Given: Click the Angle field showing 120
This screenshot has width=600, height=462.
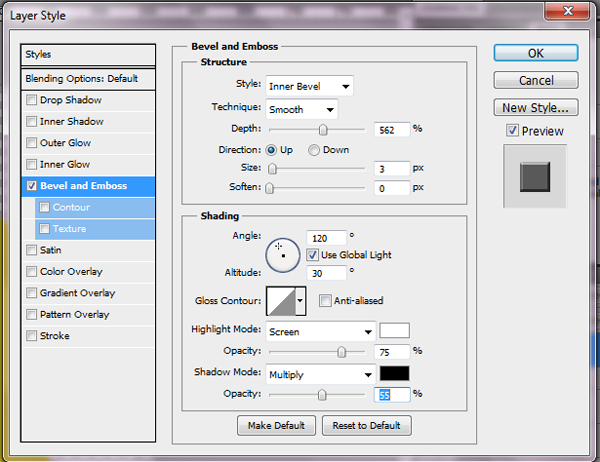Looking at the screenshot, I should click(326, 238).
